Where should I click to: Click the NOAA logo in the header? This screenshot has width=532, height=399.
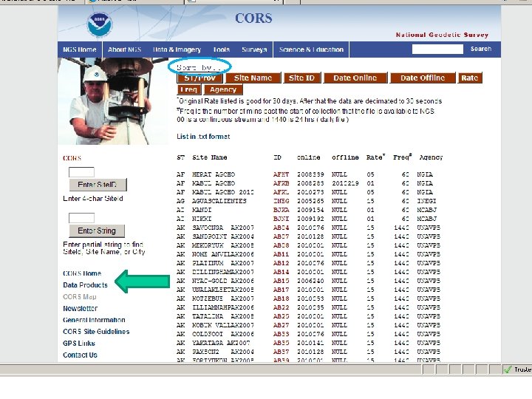click(x=99, y=24)
